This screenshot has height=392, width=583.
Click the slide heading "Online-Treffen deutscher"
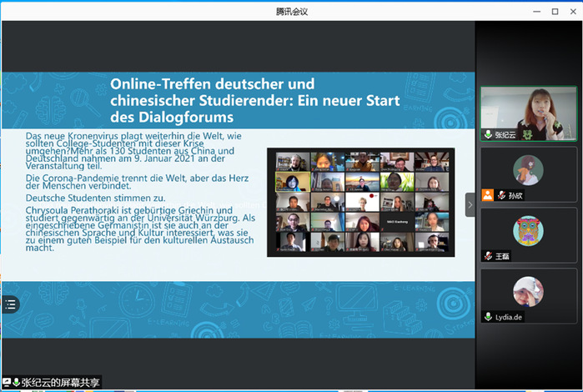[x=213, y=84]
